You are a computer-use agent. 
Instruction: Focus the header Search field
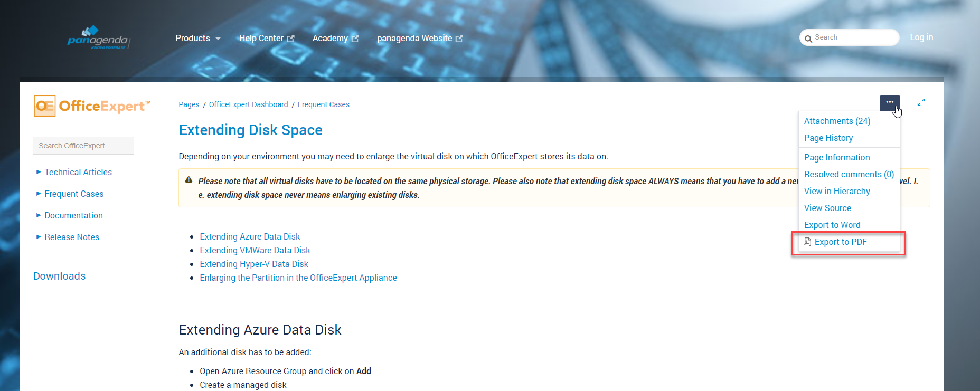pos(849,37)
